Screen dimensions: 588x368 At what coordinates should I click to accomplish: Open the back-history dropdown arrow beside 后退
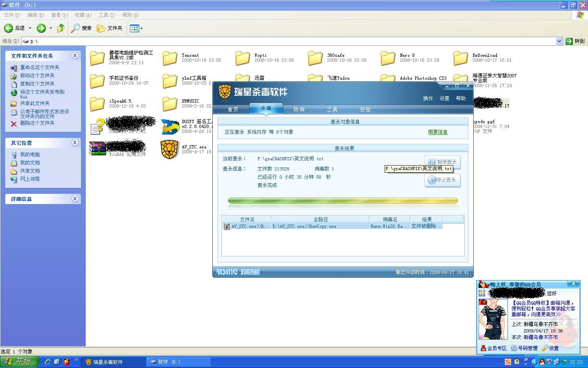(x=30, y=28)
